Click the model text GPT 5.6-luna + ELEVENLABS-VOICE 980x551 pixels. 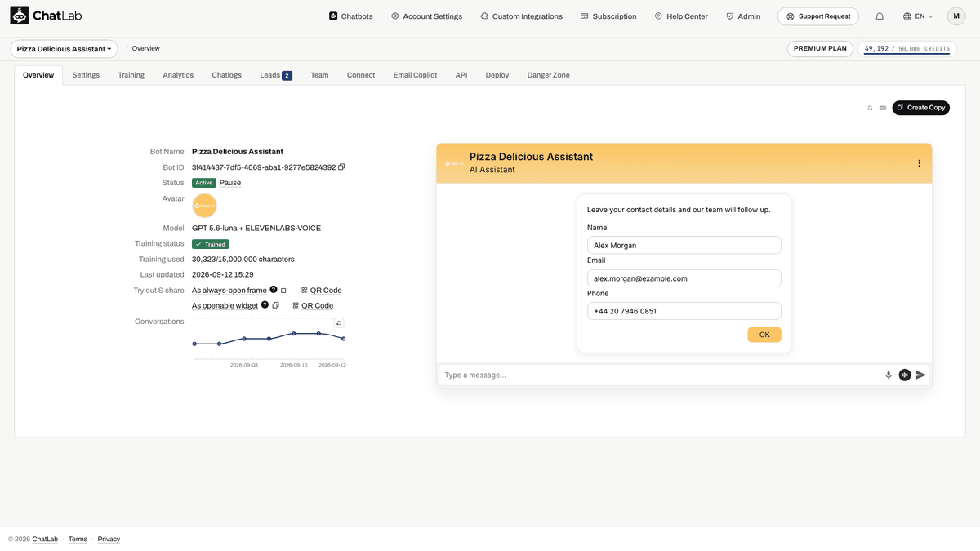click(256, 229)
